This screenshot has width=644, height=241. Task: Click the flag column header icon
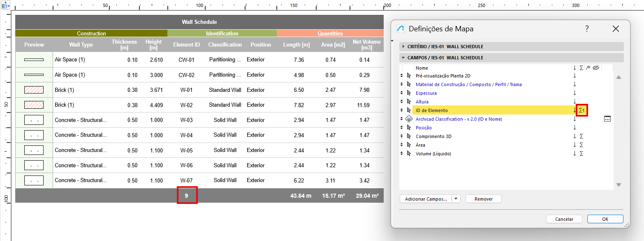(x=588, y=68)
